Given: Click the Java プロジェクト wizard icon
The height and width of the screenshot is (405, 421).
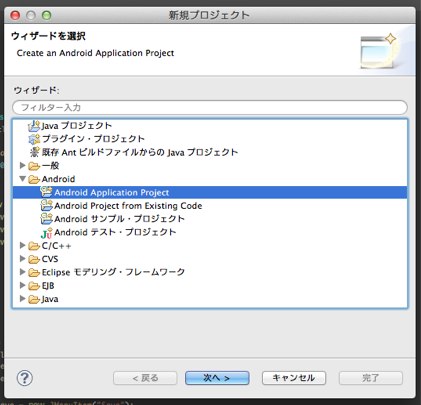Looking at the screenshot, I should click(x=34, y=126).
